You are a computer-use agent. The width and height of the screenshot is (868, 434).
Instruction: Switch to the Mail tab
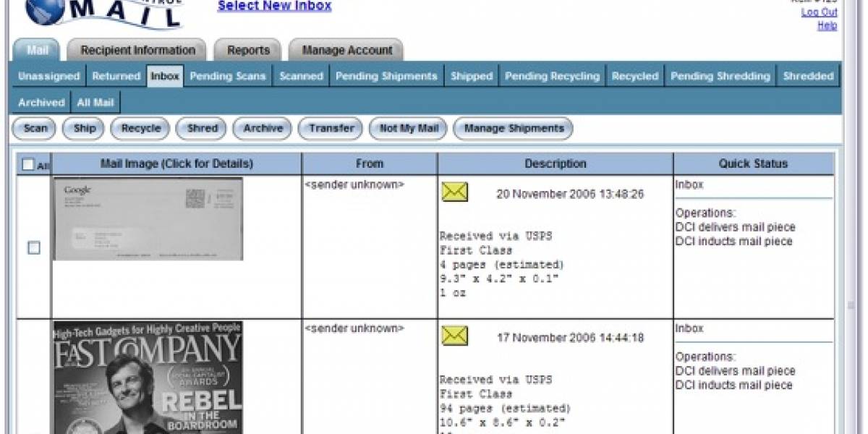click(38, 50)
